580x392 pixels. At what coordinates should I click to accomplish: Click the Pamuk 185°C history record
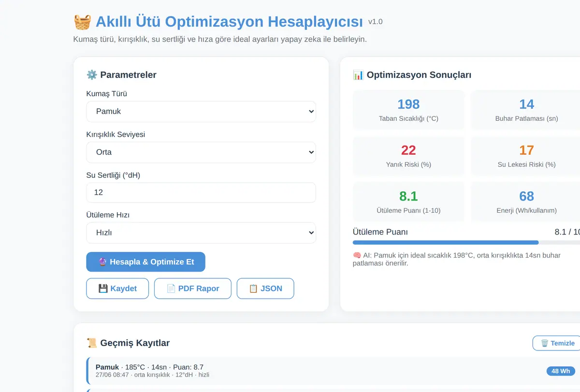[333, 371]
